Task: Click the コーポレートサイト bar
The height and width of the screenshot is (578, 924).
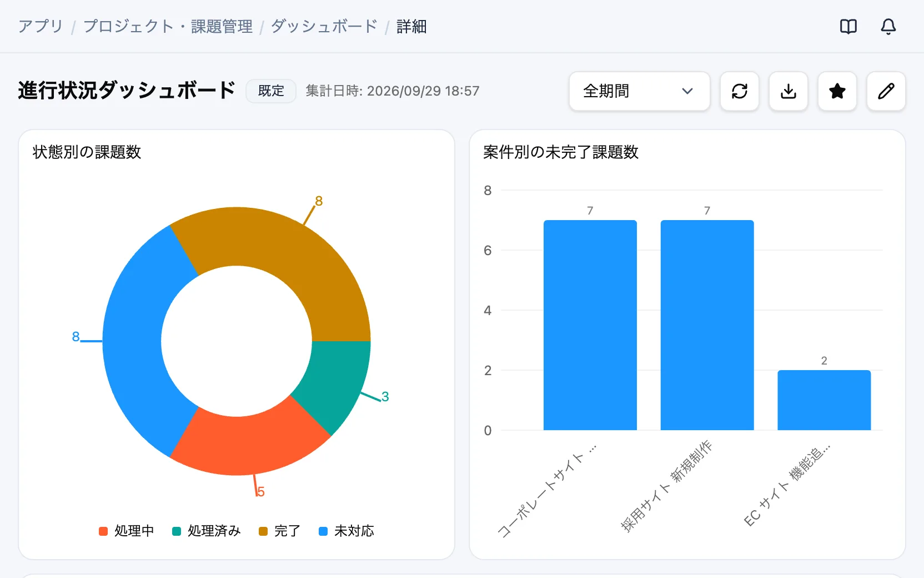Action: [590, 325]
